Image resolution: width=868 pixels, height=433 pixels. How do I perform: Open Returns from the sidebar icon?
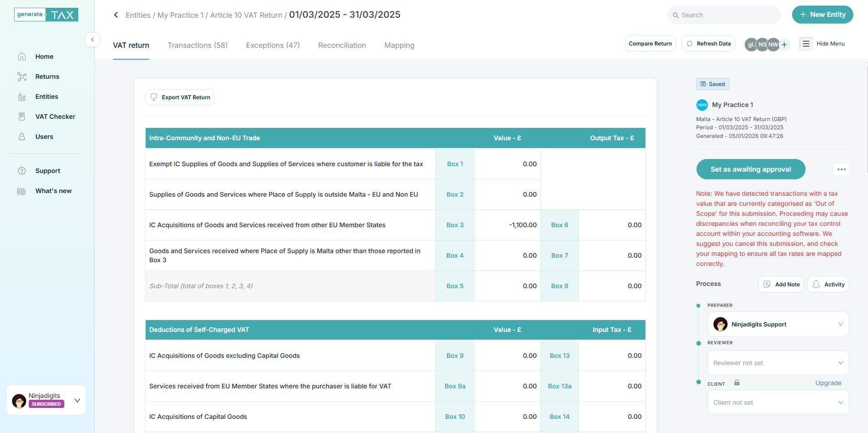coord(22,76)
